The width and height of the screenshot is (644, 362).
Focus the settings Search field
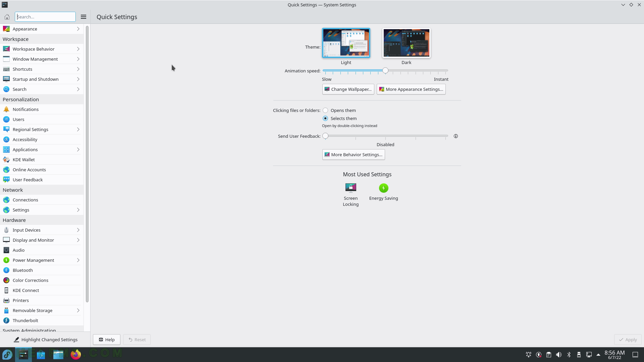click(x=45, y=17)
